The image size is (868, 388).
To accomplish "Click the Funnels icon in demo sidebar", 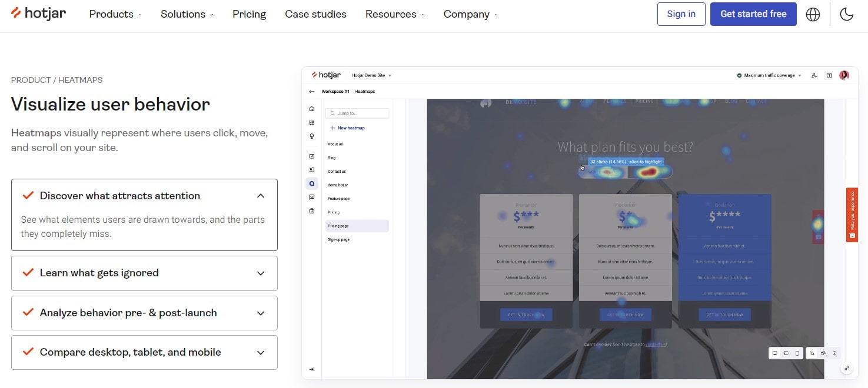I will (x=312, y=170).
